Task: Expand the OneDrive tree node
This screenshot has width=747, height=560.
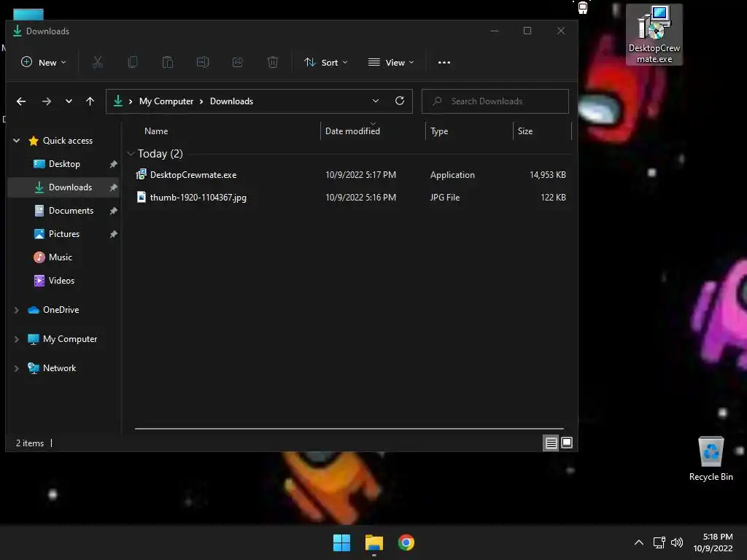Action: (17, 310)
